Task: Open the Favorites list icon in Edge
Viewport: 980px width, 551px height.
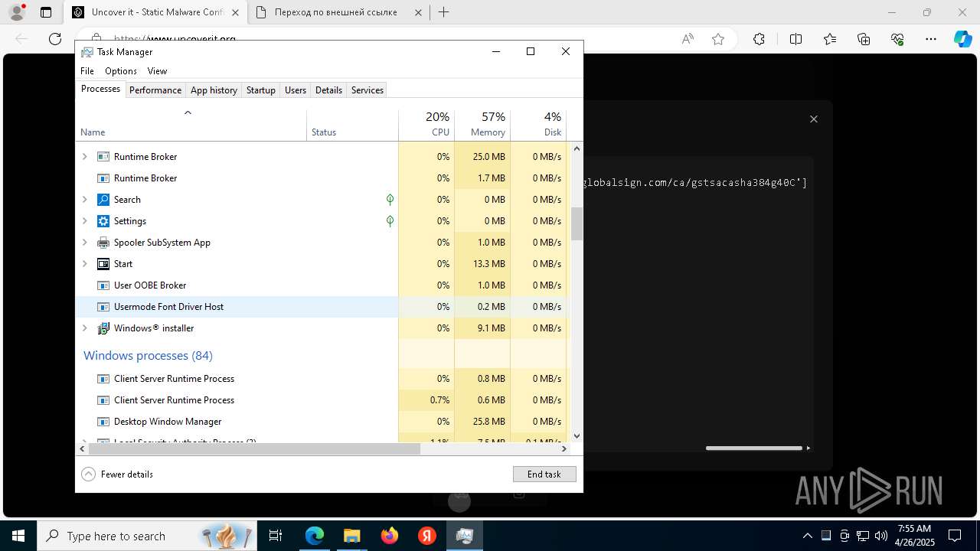Action: click(x=830, y=39)
